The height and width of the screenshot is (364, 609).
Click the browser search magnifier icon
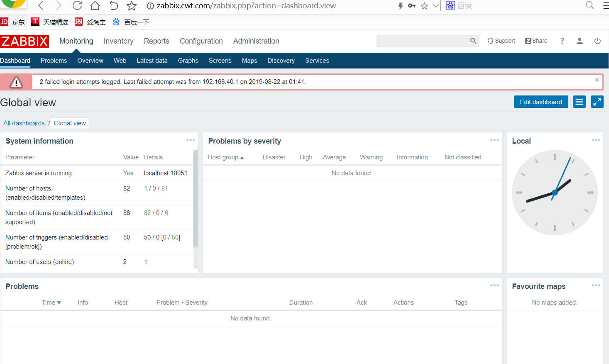tap(589, 5)
